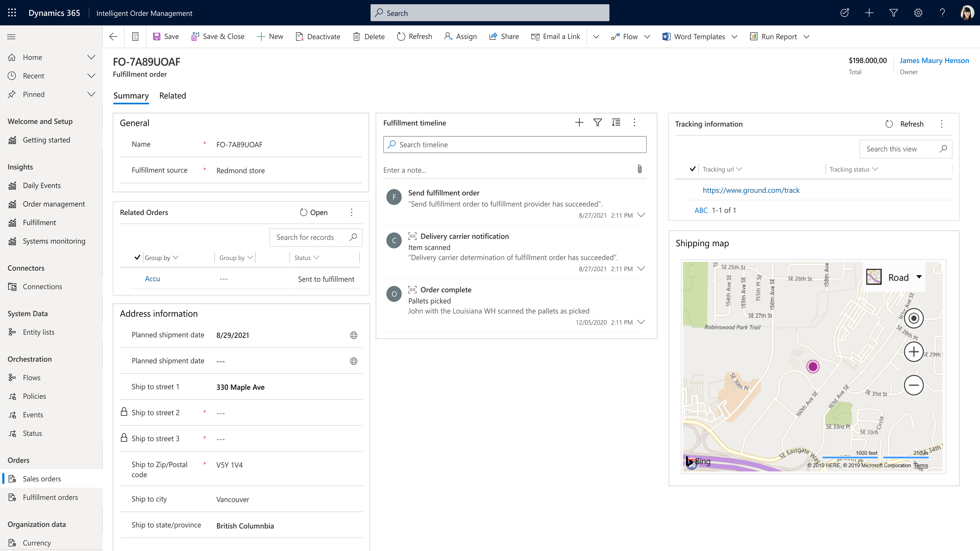Select all rows in Tracking information grid
This screenshot has width=980, height=551.
(693, 169)
